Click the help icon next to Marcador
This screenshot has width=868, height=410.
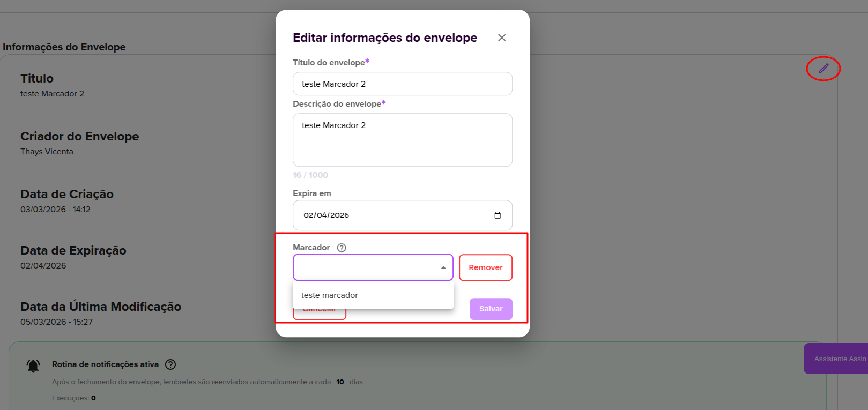click(342, 248)
